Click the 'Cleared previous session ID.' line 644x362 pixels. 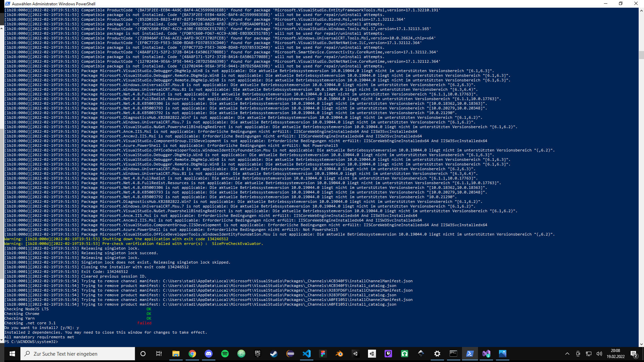pos(75,276)
